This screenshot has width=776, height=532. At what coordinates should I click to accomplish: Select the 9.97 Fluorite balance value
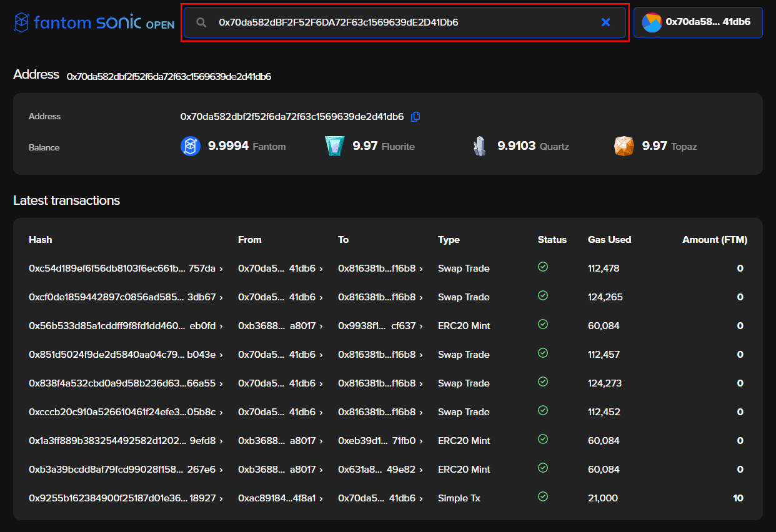click(366, 146)
